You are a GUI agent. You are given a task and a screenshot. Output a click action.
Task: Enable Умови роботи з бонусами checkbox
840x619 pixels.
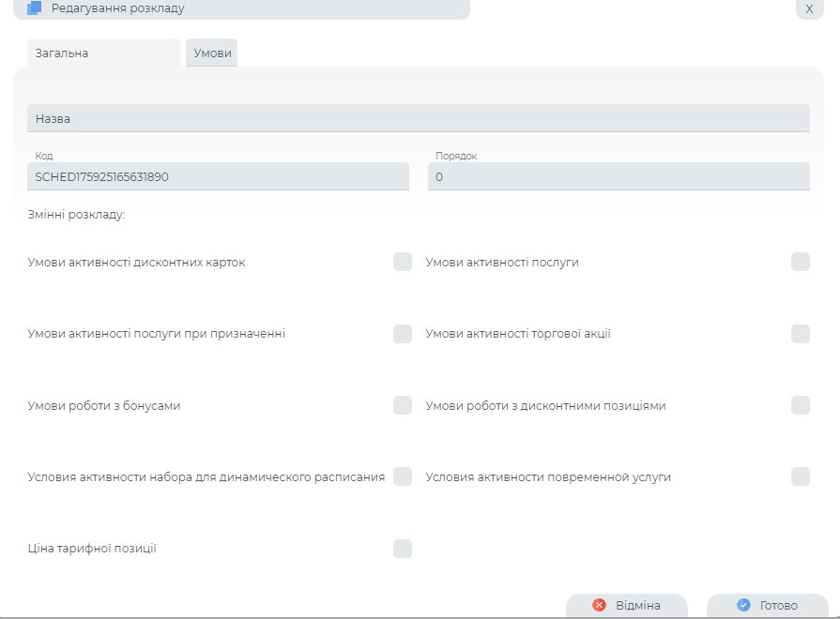[x=403, y=405]
